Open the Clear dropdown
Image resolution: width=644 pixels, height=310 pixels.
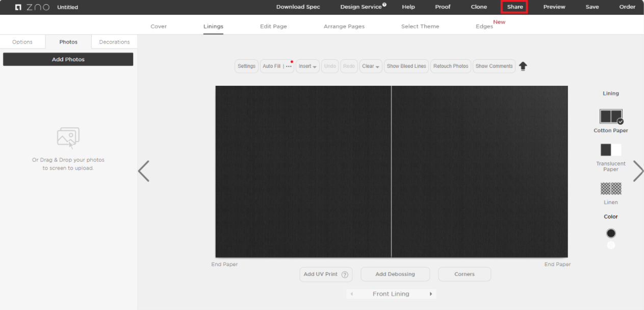(x=371, y=66)
